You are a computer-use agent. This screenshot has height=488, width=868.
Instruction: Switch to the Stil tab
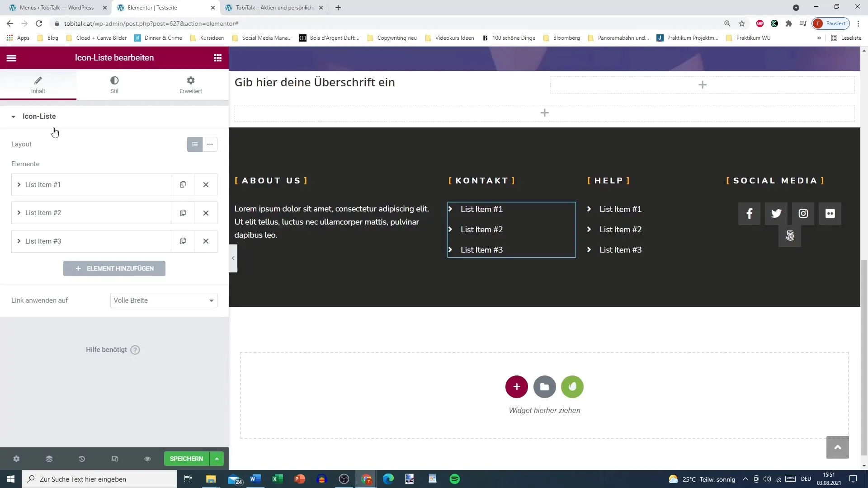point(114,84)
